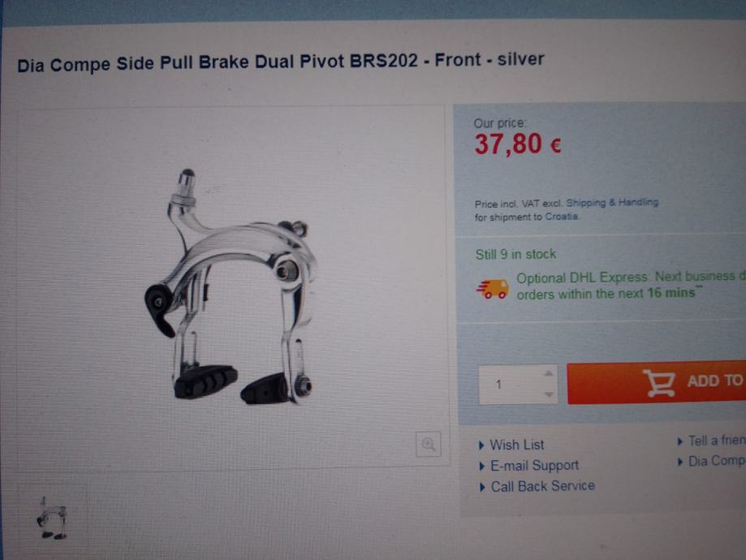This screenshot has height=560, width=746.
Task: Open the E-mail Support link
Action: pyautogui.click(x=534, y=465)
